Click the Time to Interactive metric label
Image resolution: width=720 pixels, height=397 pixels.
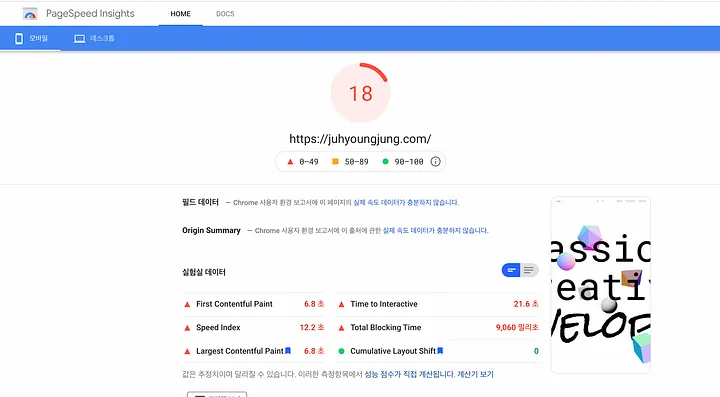384,304
